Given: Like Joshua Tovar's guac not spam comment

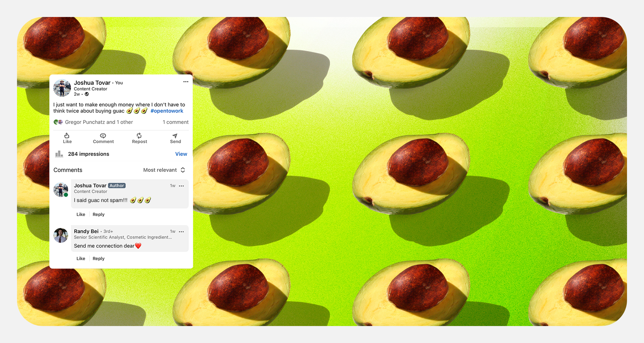Looking at the screenshot, I should tap(81, 214).
